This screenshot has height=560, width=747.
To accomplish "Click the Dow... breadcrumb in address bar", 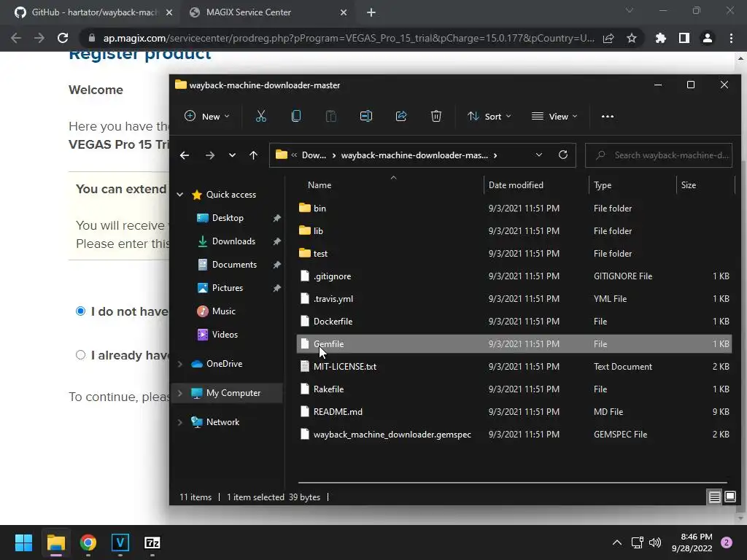I will pyautogui.click(x=314, y=155).
